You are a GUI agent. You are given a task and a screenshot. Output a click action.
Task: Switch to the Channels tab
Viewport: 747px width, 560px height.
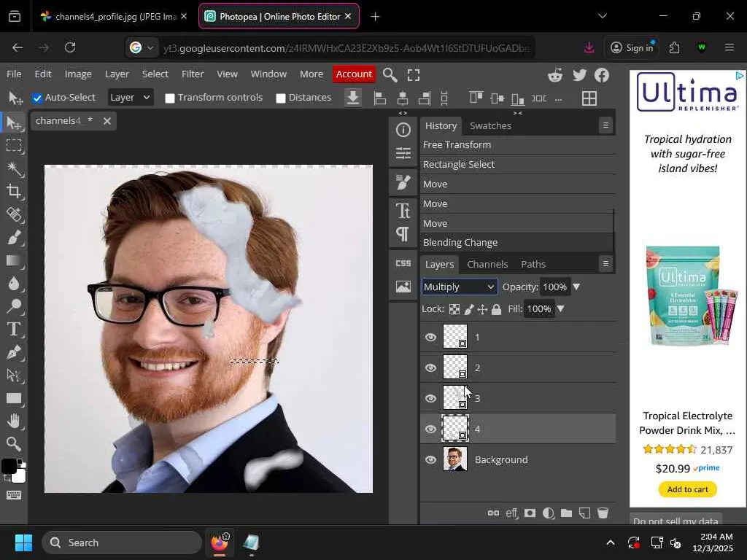coord(487,264)
